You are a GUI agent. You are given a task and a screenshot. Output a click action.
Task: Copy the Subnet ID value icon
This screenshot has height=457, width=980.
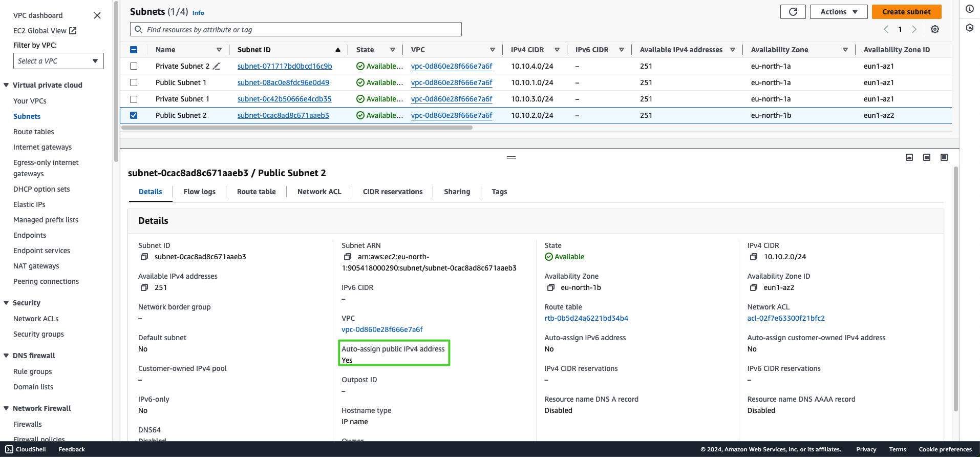click(x=144, y=257)
